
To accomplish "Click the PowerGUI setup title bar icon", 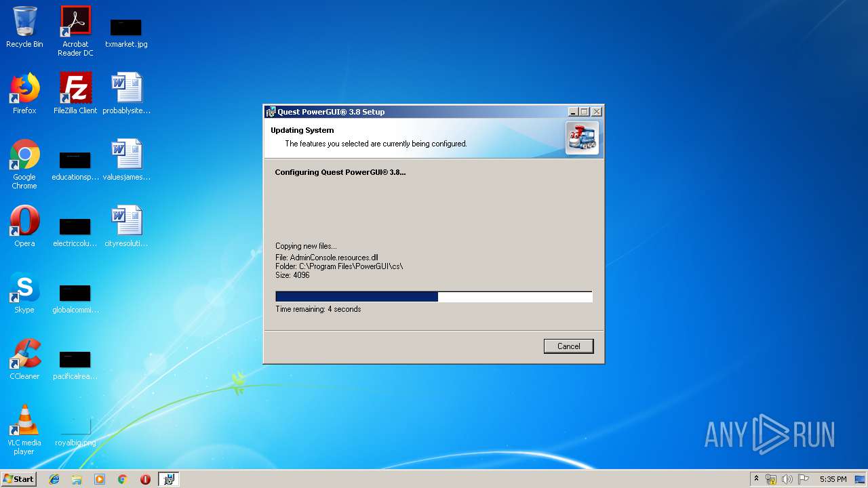I will 271,112.
